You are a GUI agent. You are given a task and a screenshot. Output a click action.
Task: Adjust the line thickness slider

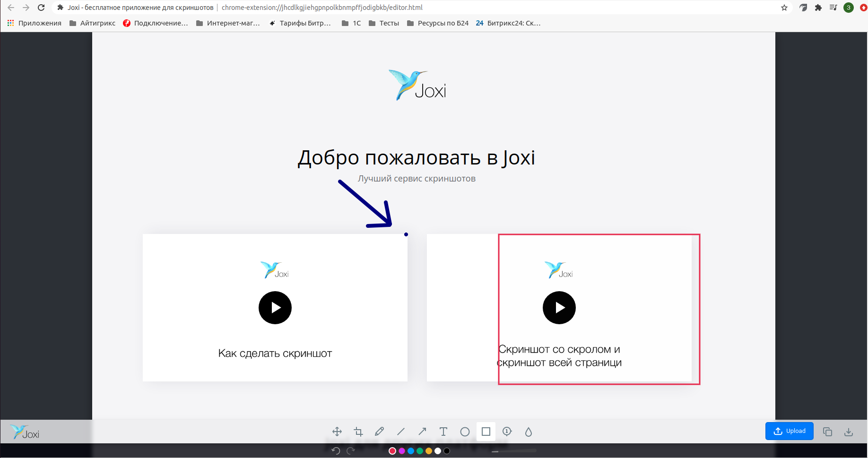[x=513, y=451]
